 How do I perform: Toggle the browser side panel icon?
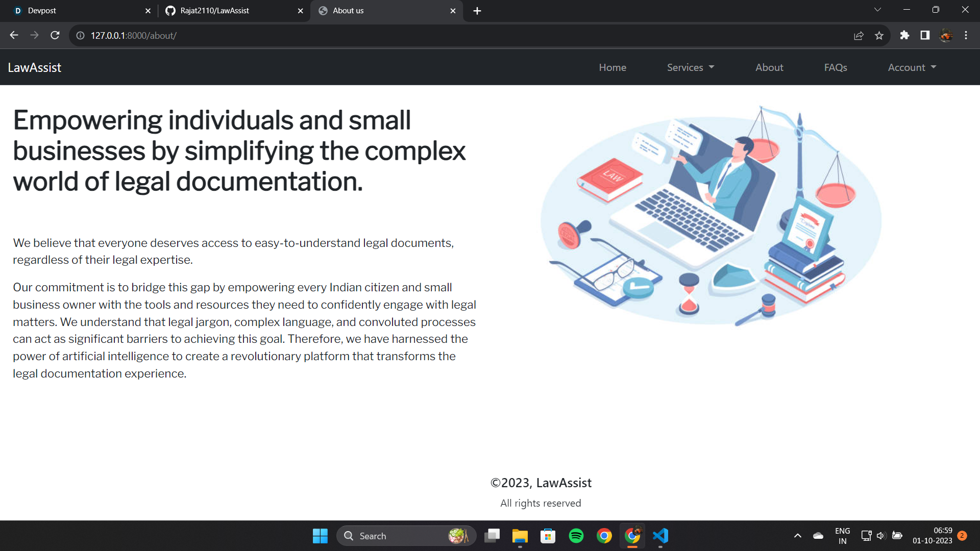[x=925, y=35]
